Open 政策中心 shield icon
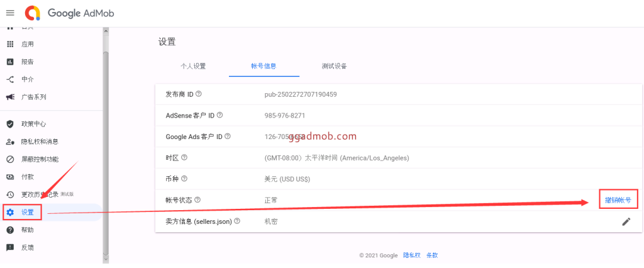Image resolution: width=644 pixels, height=268 pixels. [10, 124]
